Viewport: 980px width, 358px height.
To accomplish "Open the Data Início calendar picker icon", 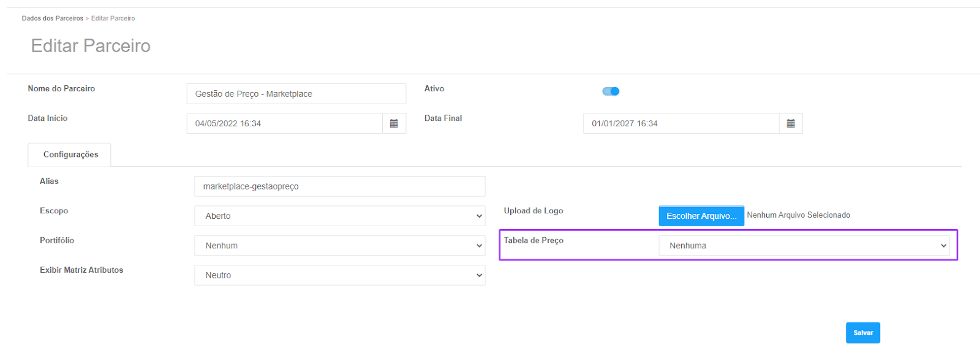I will click(x=394, y=123).
